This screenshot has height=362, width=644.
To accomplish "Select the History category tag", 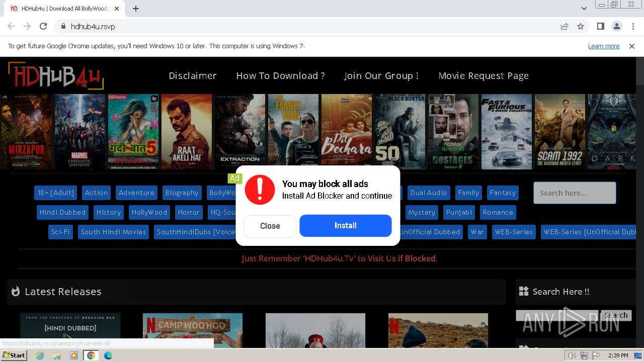I will [109, 213].
